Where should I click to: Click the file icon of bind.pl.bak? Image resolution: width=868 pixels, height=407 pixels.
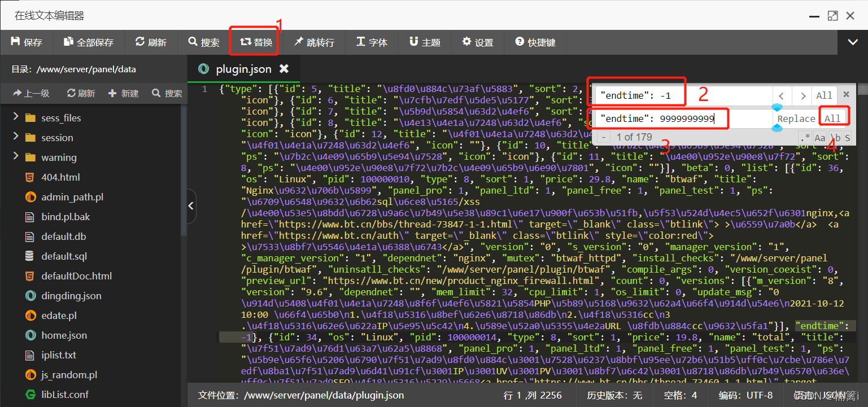(x=30, y=217)
